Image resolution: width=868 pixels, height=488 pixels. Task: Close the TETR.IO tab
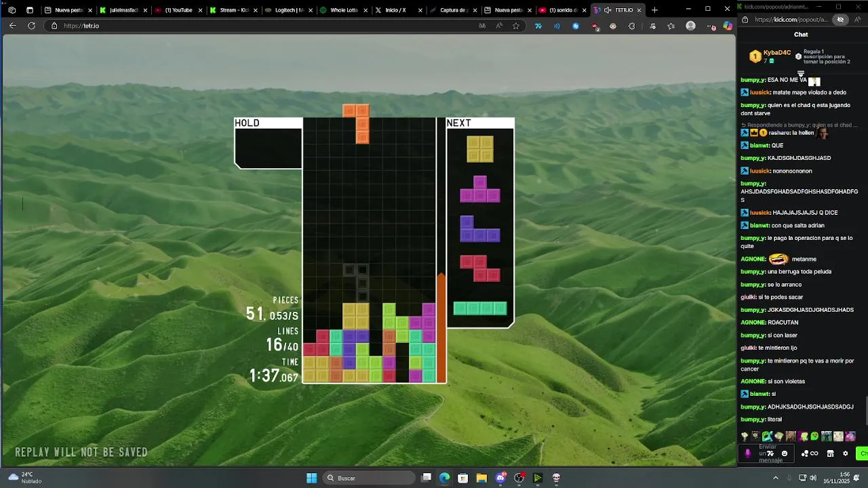click(639, 10)
